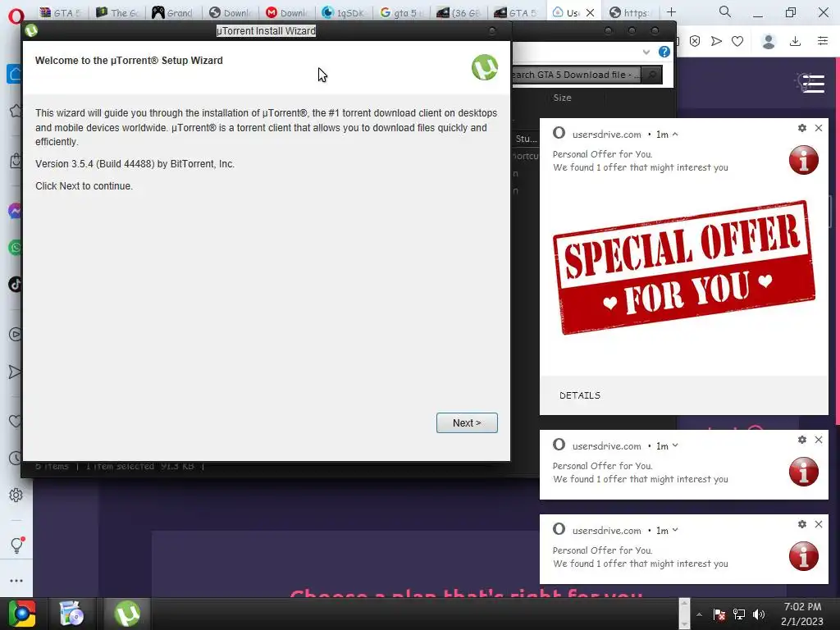Close the first usersdrive notification
Viewport: 840px width, 630px height.
pos(819,128)
